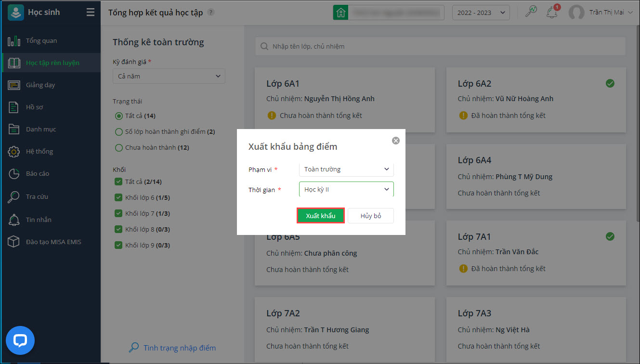Image resolution: width=640 pixels, height=364 pixels.
Task: Select the Tất cả (14) status radio button
Action: 118,116
